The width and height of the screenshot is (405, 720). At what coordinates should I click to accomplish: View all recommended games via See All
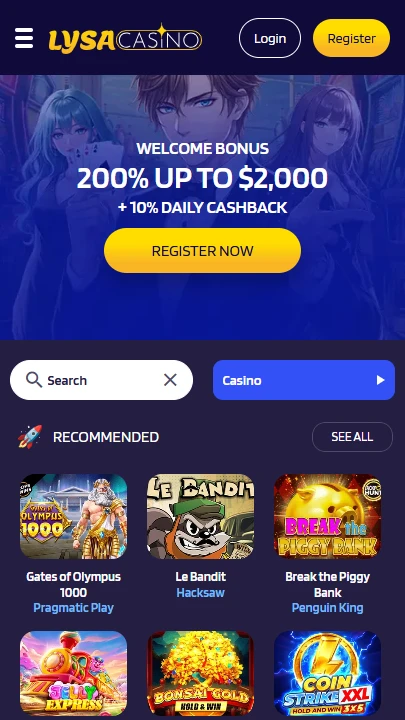point(352,437)
